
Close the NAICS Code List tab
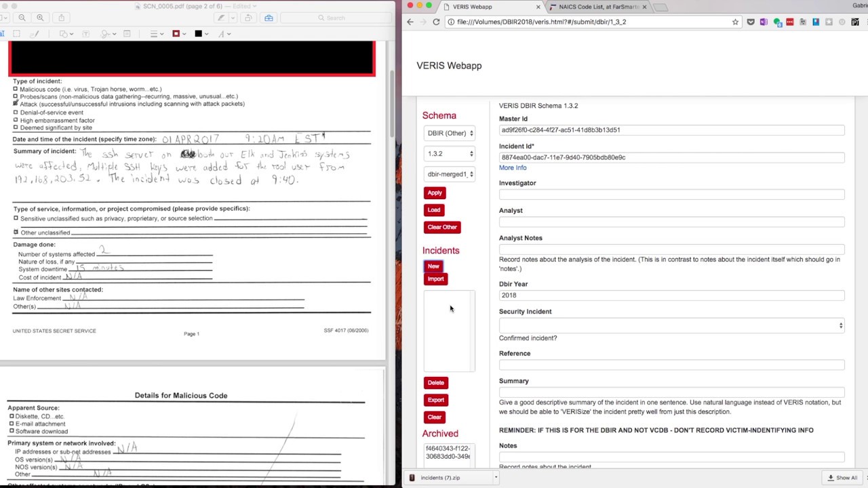tap(644, 7)
